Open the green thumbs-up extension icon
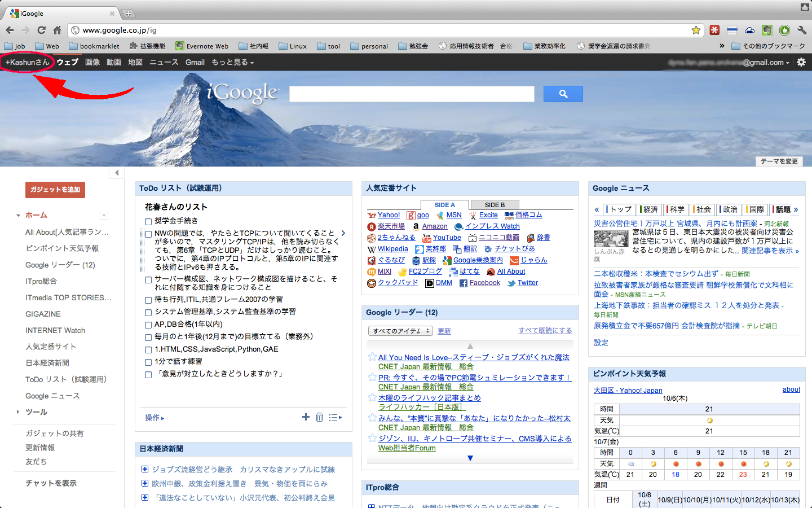The width and height of the screenshot is (812, 508). coord(784,30)
